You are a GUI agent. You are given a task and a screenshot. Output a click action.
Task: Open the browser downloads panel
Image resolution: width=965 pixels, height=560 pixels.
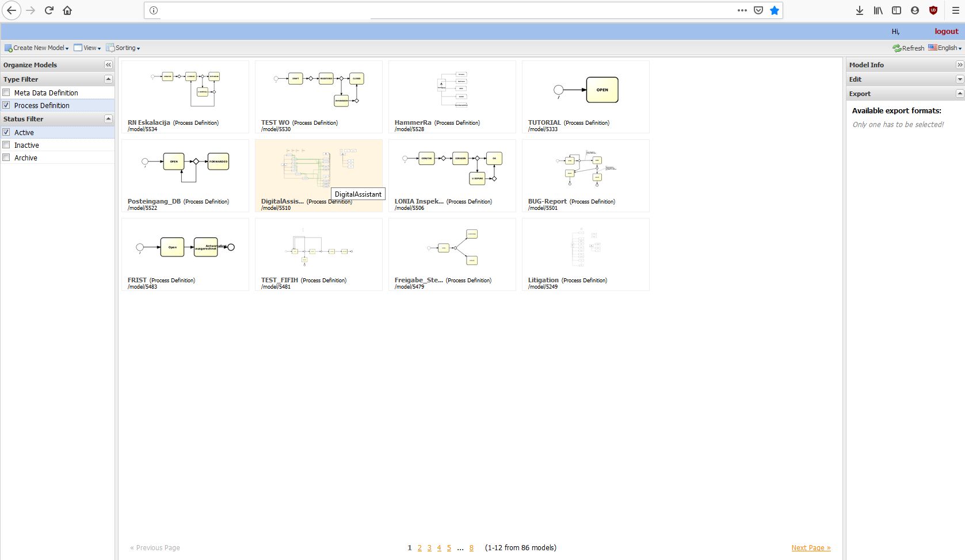[860, 10]
